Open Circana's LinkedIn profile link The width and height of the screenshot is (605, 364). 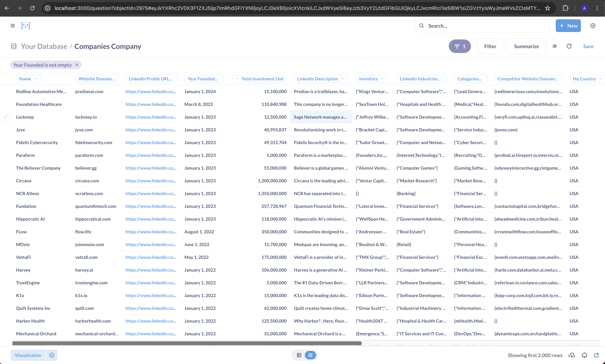click(x=151, y=181)
